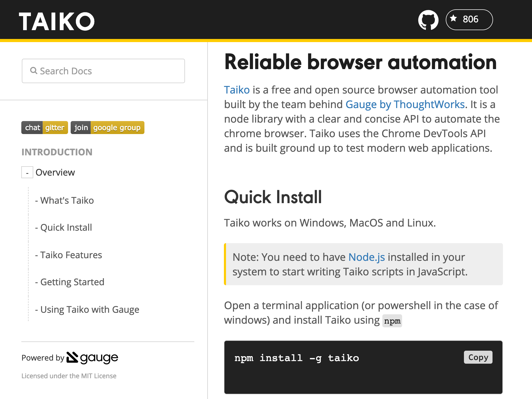This screenshot has height=399, width=532.
Task: Copy the npm install command
Action: click(478, 357)
